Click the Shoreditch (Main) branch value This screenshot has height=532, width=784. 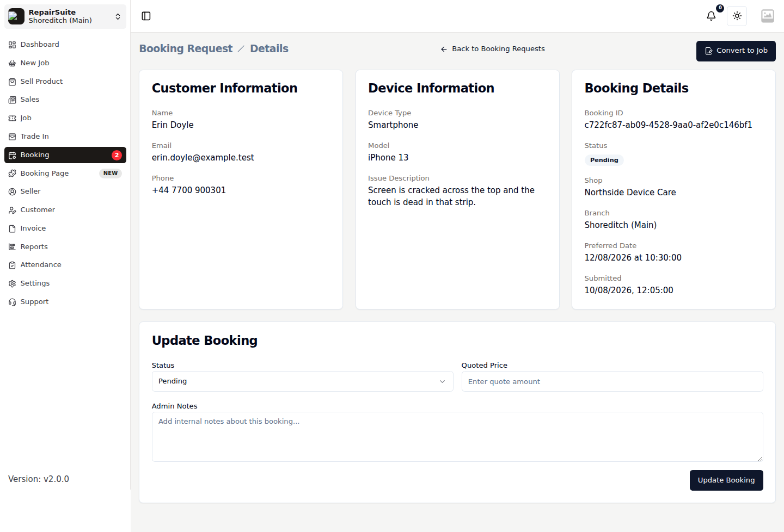(x=620, y=225)
